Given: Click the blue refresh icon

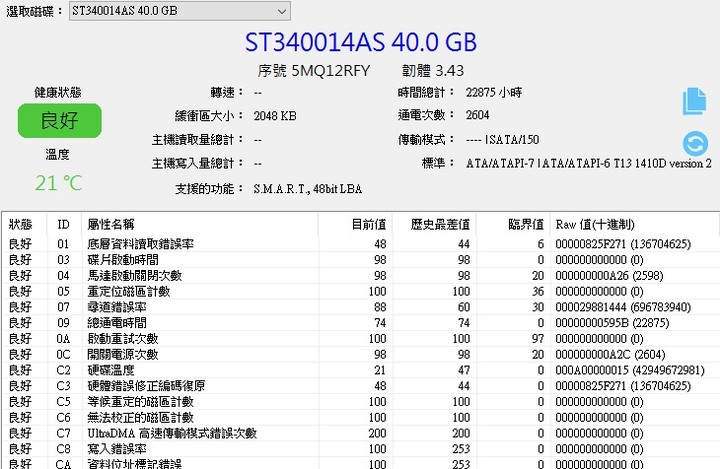Looking at the screenshot, I should (695, 144).
